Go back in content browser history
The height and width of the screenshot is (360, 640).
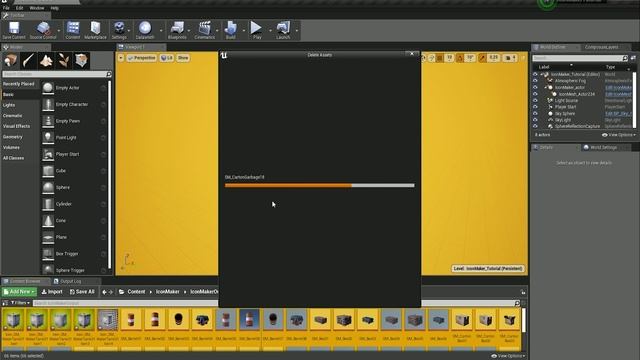coord(104,292)
